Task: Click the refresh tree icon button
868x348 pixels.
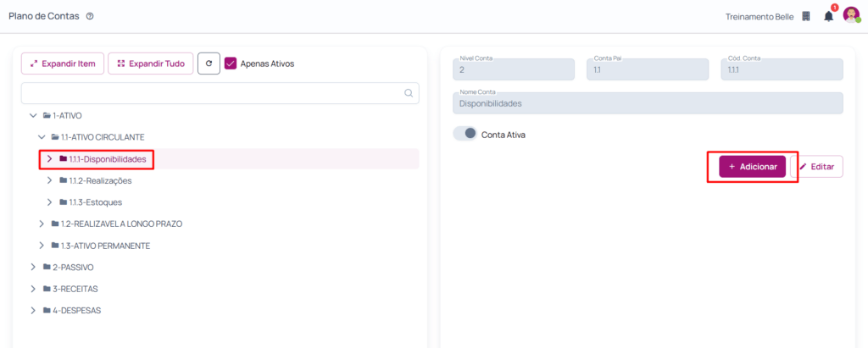Action: click(x=209, y=64)
